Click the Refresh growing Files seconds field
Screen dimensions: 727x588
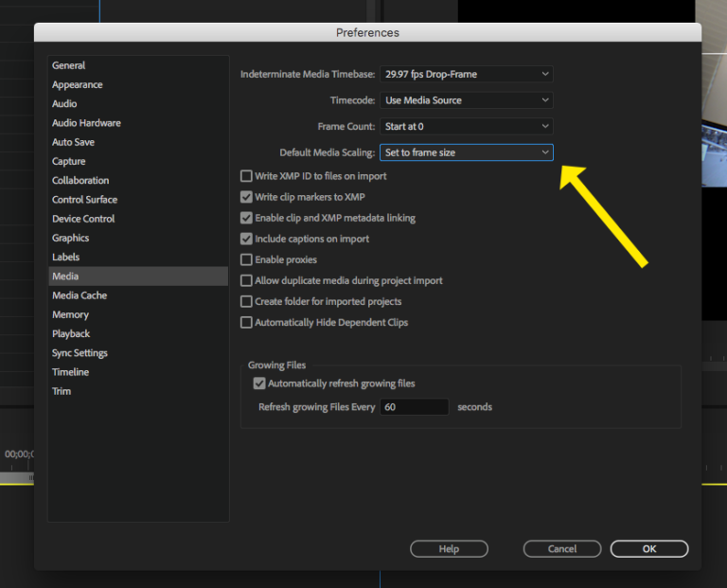[x=415, y=407]
